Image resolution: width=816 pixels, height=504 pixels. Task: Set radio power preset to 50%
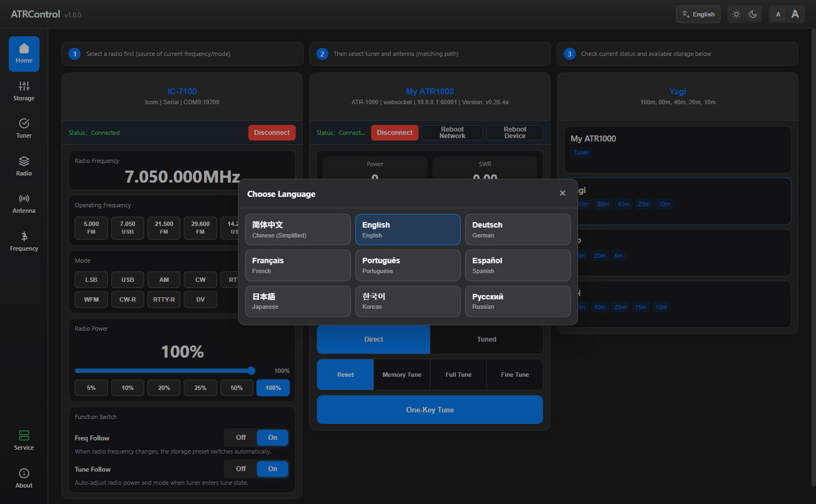(237, 388)
